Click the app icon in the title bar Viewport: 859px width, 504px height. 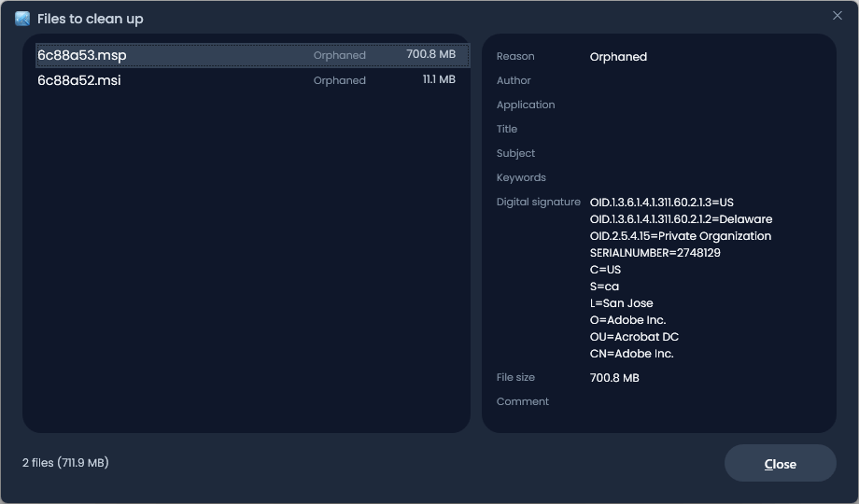[22, 19]
